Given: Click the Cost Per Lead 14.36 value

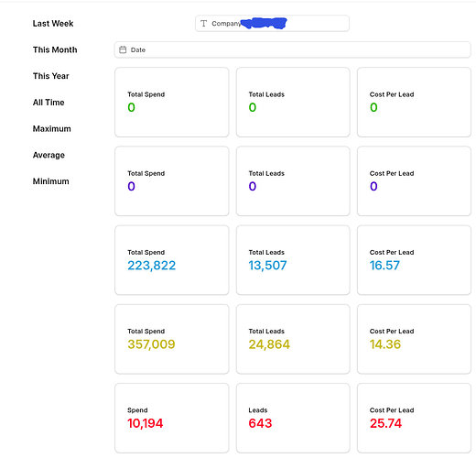Looking at the screenshot, I should [385, 344].
